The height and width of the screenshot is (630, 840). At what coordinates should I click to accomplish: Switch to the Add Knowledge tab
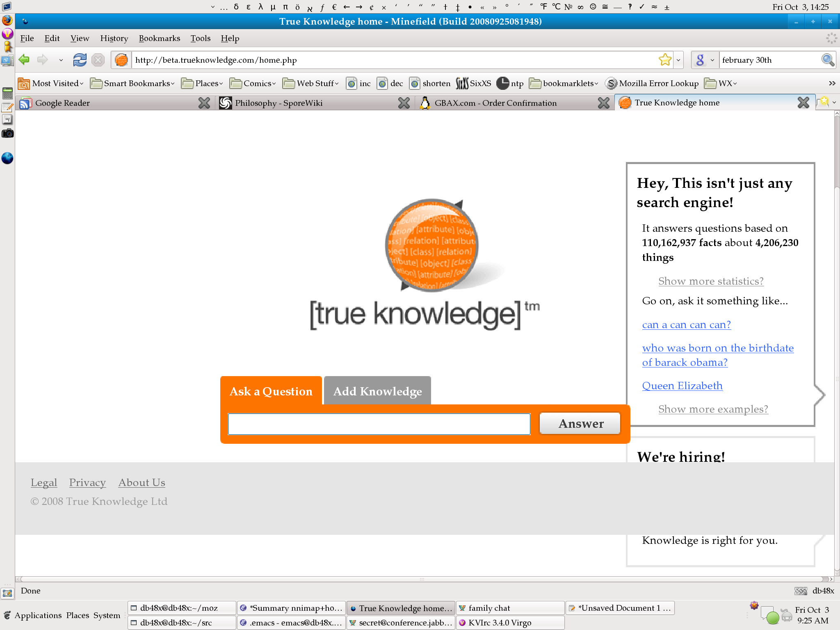tap(377, 391)
